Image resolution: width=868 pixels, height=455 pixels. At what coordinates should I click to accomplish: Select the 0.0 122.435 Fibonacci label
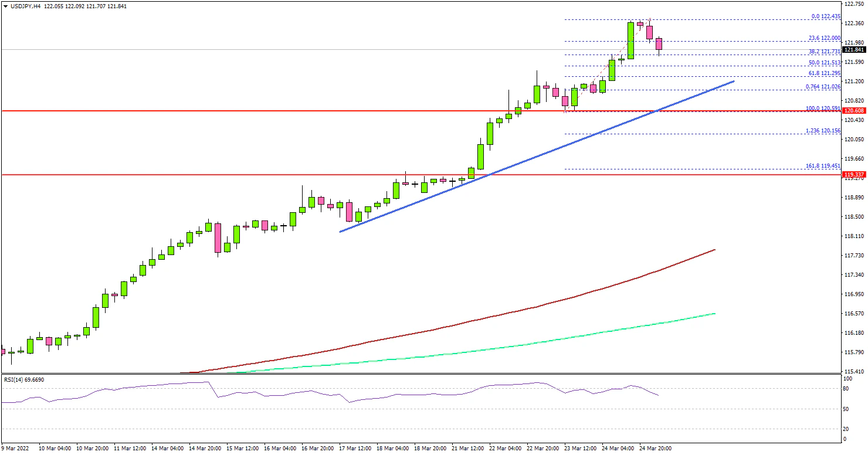coord(824,16)
